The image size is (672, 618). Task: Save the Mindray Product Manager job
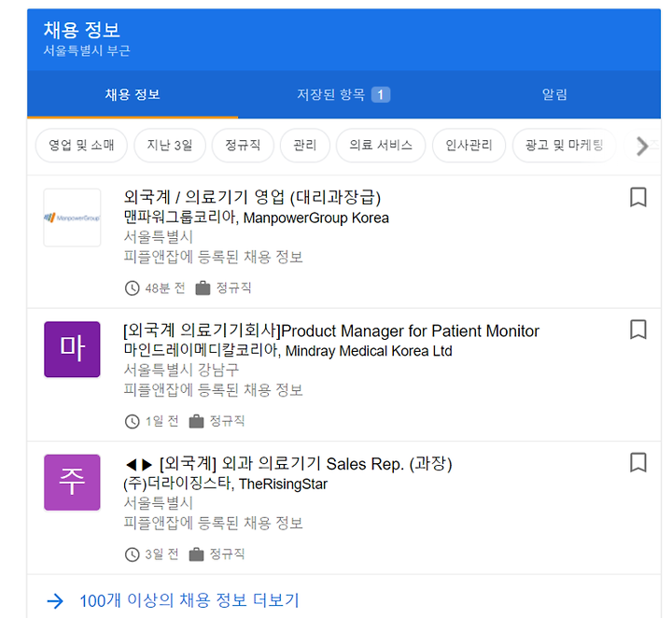pos(637,330)
